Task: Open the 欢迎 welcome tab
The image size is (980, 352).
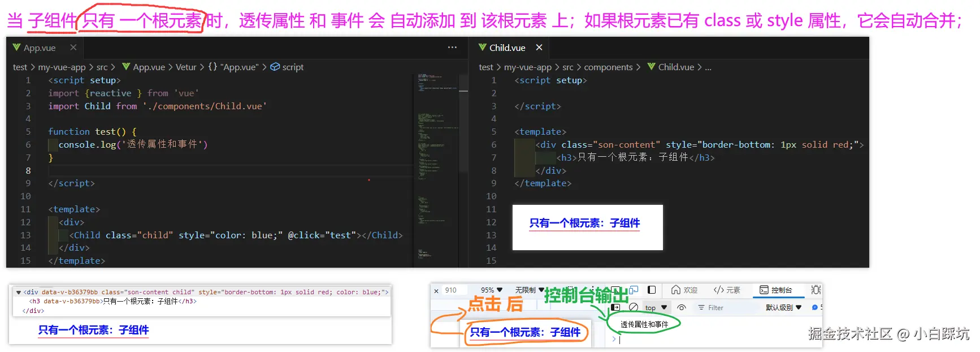Action: [x=684, y=290]
